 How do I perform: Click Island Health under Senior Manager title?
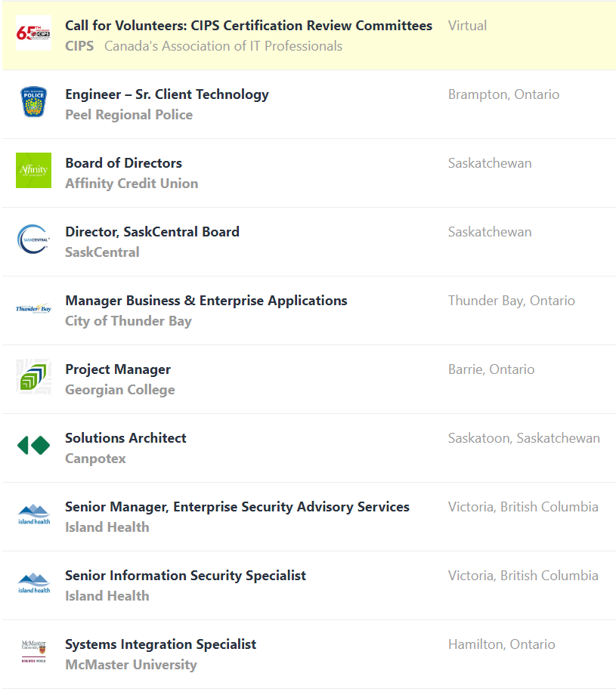[x=107, y=527]
